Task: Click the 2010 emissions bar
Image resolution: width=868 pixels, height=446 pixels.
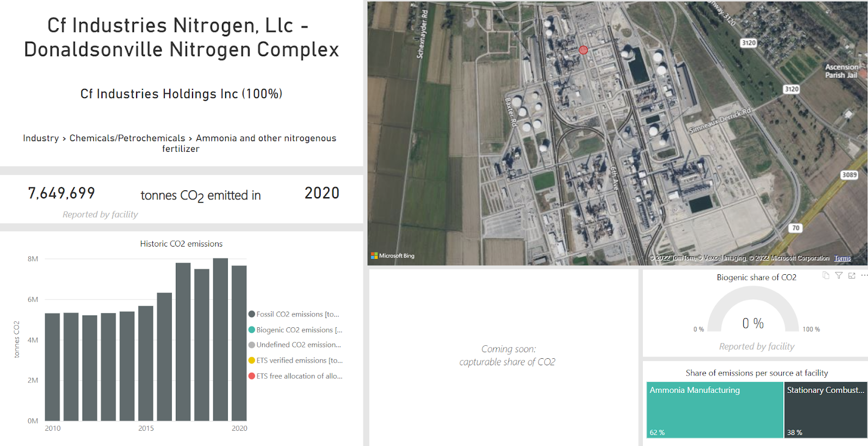Action: (53, 367)
